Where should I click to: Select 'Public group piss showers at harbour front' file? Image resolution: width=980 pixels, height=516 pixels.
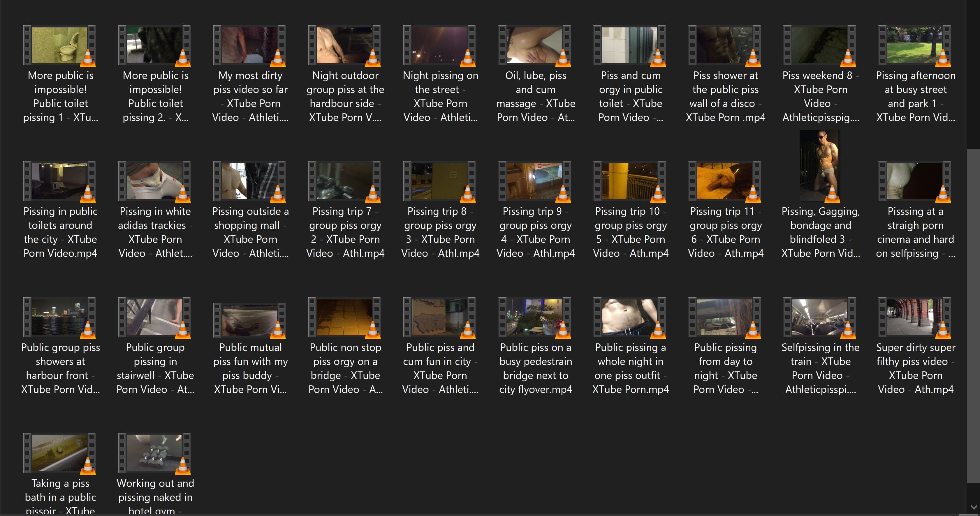click(x=60, y=346)
